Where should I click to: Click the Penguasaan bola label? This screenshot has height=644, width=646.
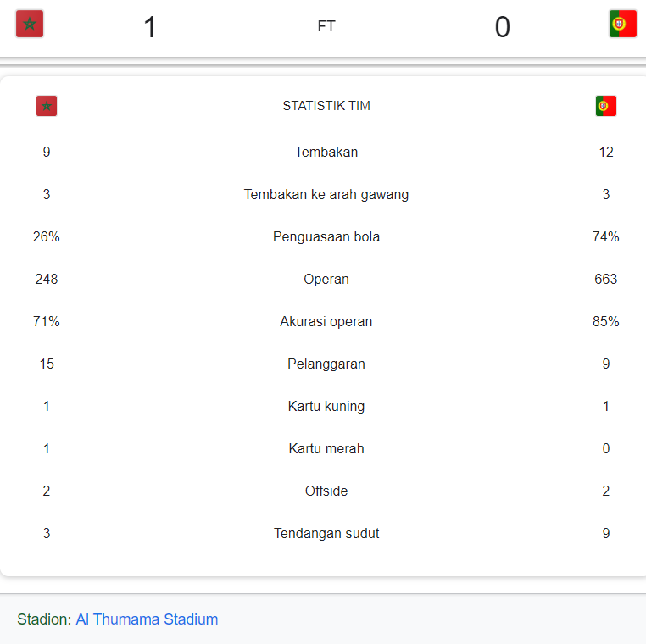(x=326, y=236)
